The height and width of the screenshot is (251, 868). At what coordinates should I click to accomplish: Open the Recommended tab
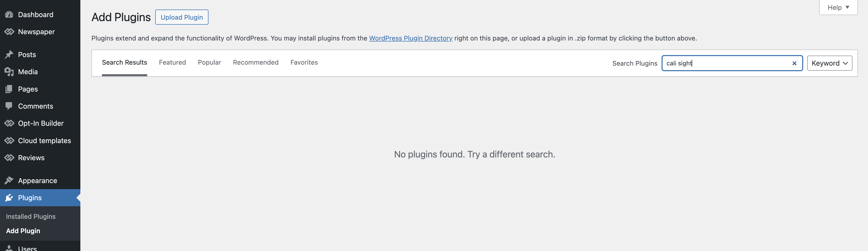pos(255,62)
